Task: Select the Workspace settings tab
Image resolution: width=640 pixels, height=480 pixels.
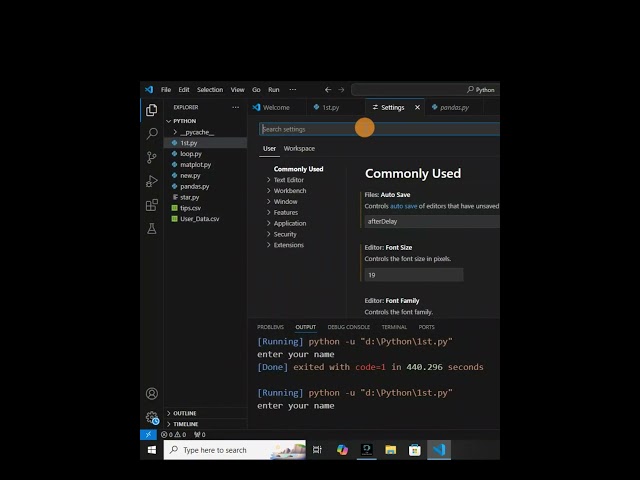Action: 299,149
